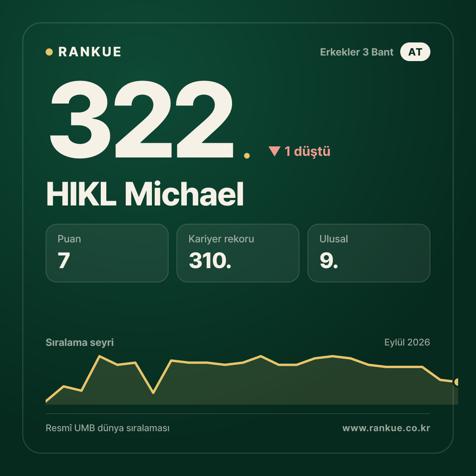Click the Sıralama seyri chart heading
Screen dimensions: 476x476
click(x=80, y=342)
